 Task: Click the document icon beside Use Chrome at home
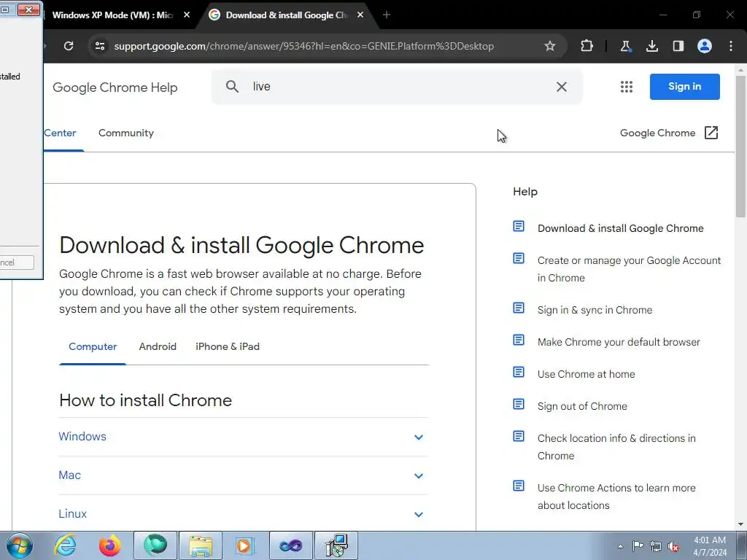pyautogui.click(x=519, y=373)
